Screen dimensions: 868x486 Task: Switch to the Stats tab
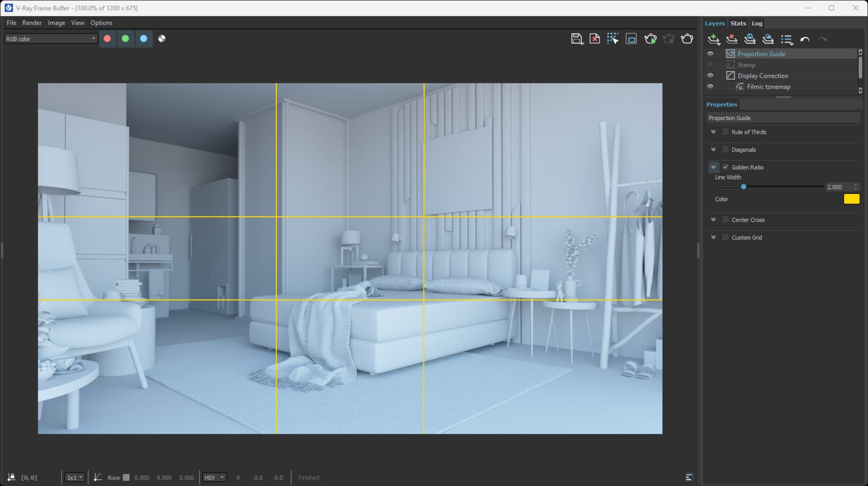(738, 23)
